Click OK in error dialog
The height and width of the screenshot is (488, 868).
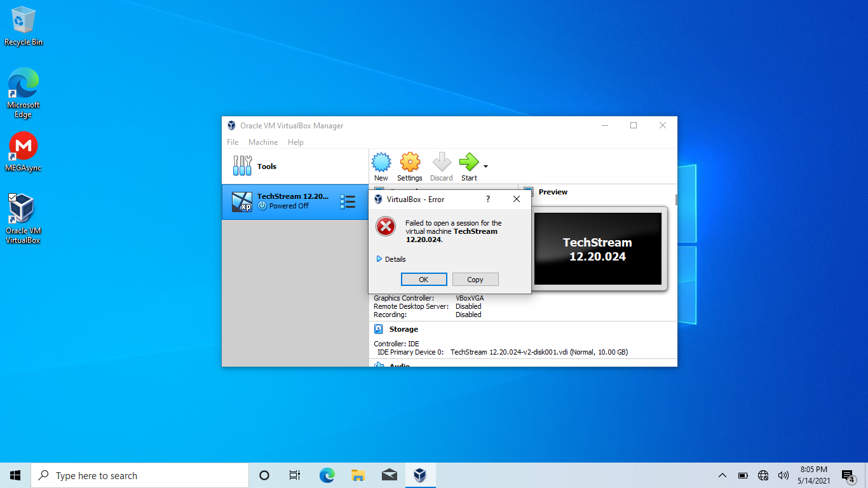[x=424, y=280]
